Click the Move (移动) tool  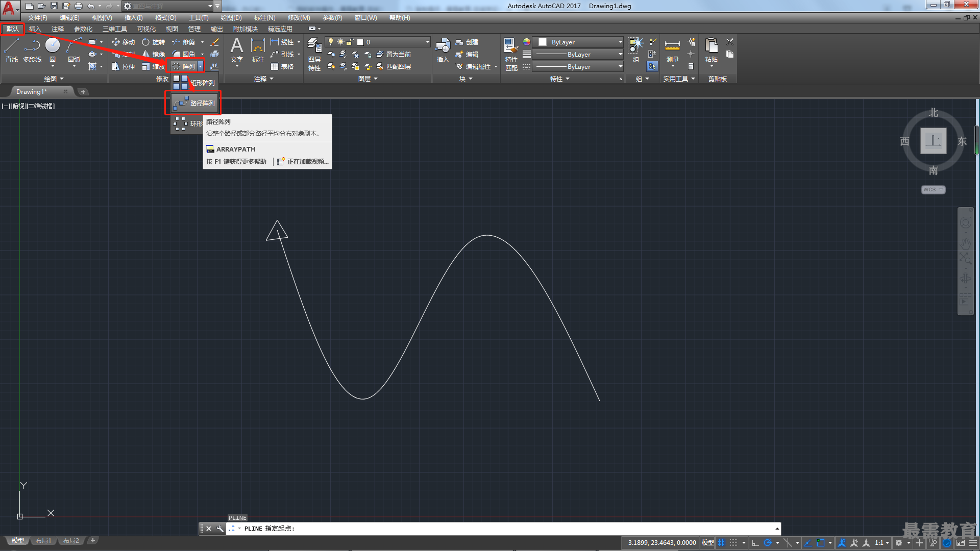[123, 42]
